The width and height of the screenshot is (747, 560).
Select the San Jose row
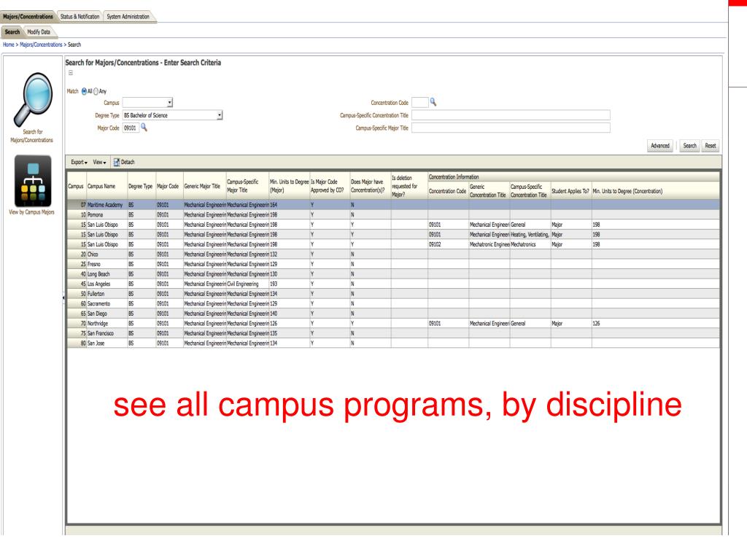pos(393,343)
